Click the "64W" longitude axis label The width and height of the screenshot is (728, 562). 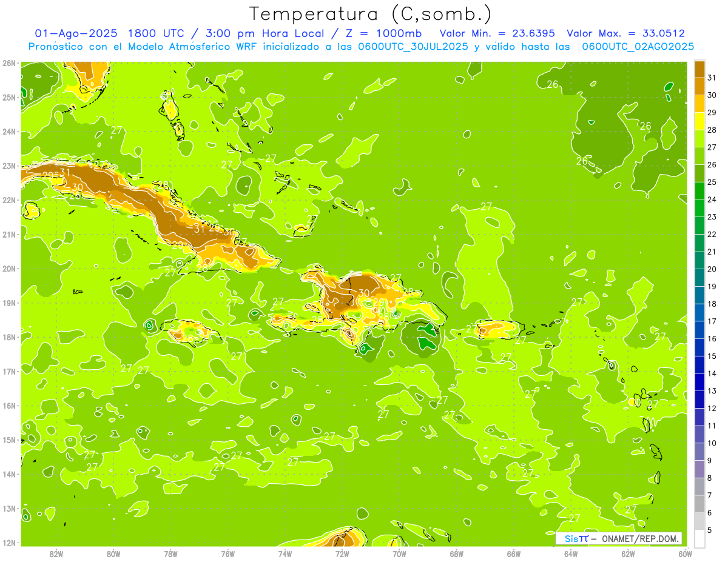pyautogui.click(x=571, y=554)
